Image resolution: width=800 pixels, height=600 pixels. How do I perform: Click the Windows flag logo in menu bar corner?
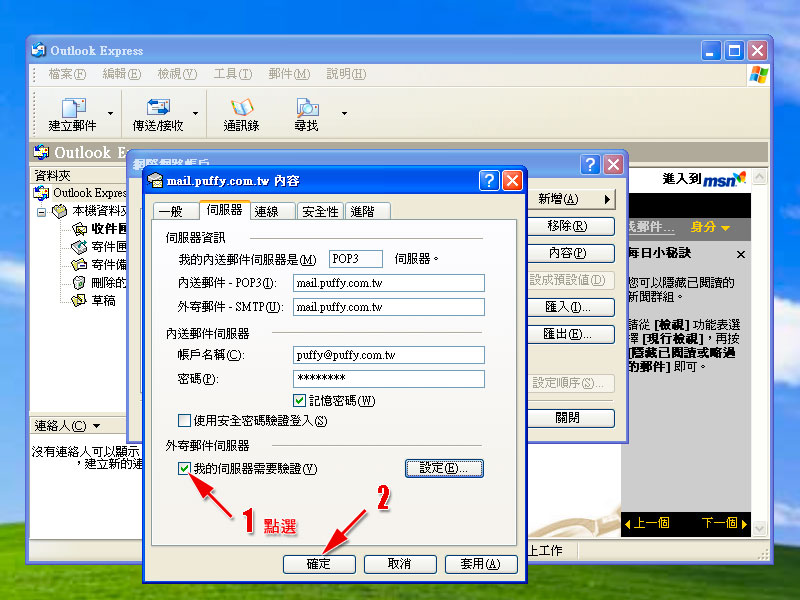click(x=759, y=74)
